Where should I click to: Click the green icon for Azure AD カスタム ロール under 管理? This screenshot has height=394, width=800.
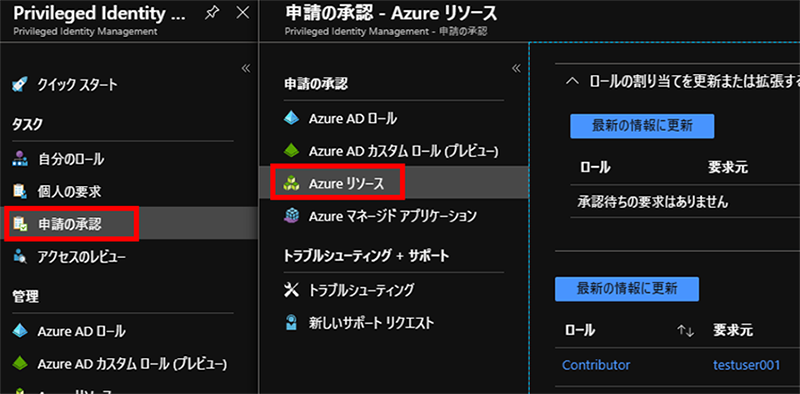pos(19,363)
